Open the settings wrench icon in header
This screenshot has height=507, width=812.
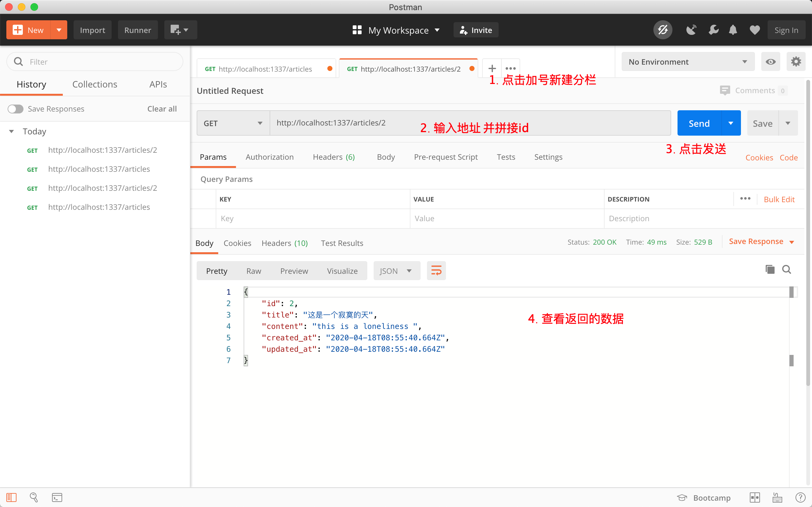pyautogui.click(x=713, y=30)
